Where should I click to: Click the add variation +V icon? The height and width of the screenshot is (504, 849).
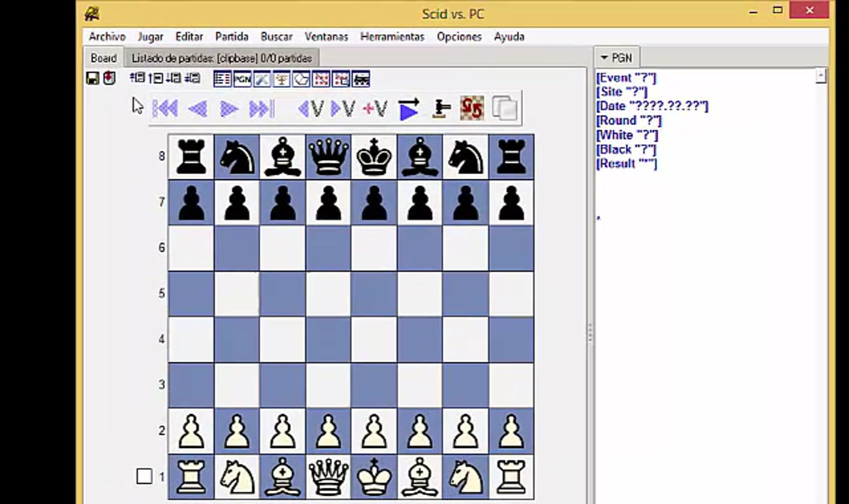(375, 109)
